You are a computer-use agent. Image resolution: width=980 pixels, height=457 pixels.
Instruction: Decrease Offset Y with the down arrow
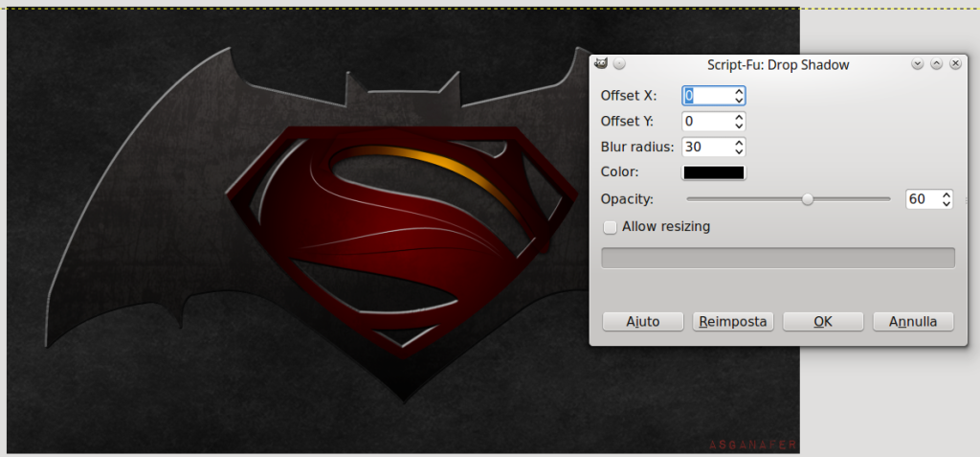tap(740, 126)
